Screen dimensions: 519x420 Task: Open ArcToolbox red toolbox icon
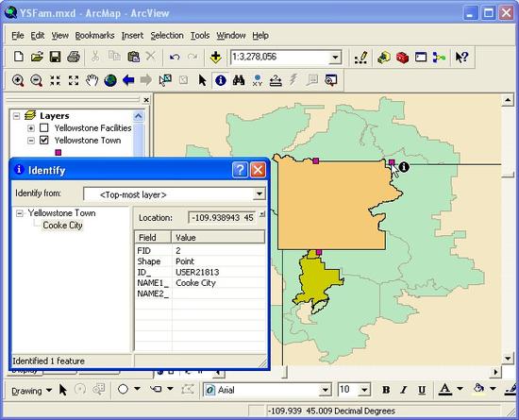402,57
